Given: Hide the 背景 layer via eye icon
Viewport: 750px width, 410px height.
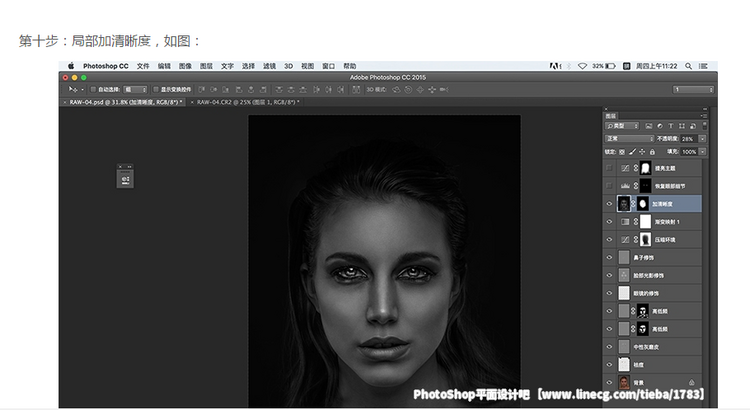Looking at the screenshot, I should [610, 383].
